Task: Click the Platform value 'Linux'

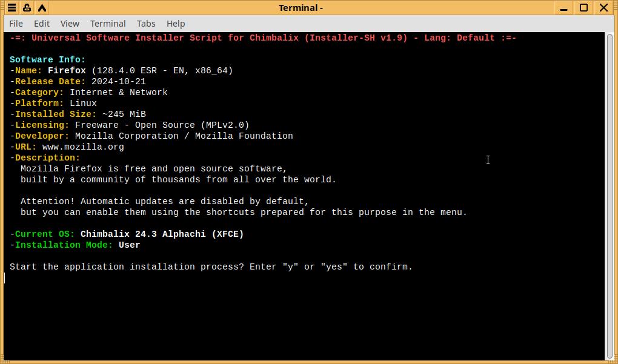Action: (x=83, y=103)
